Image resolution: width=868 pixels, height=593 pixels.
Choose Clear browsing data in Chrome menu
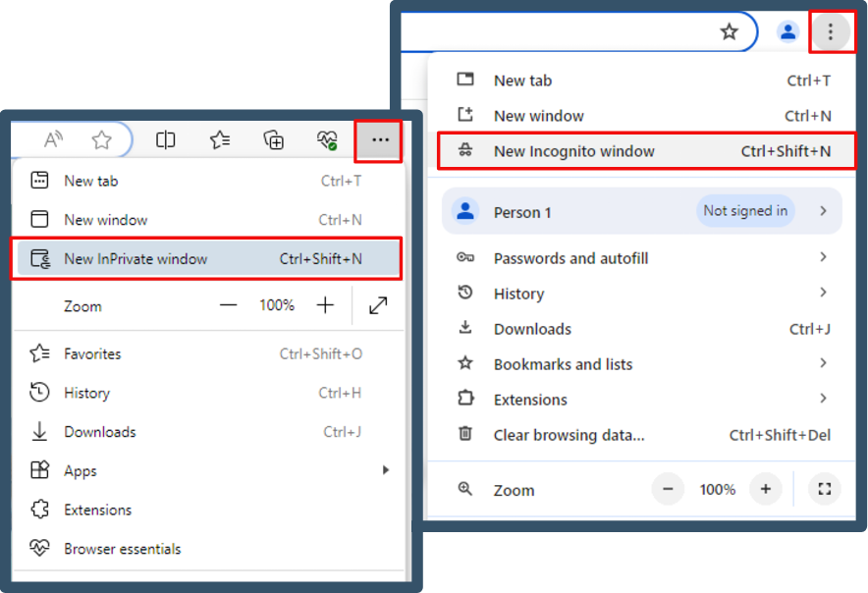pos(569,435)
